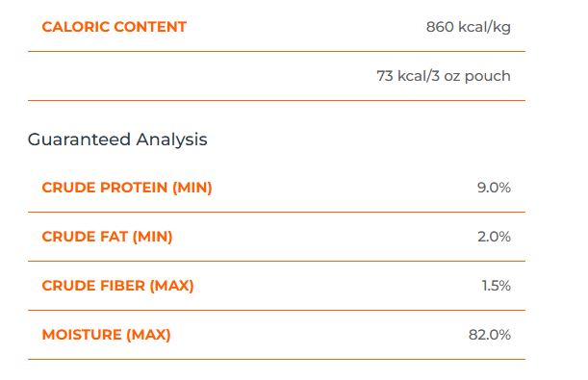The image size is (588, 380).
Task: Click the word pouch in calorie row
Action: click(488, 77)
